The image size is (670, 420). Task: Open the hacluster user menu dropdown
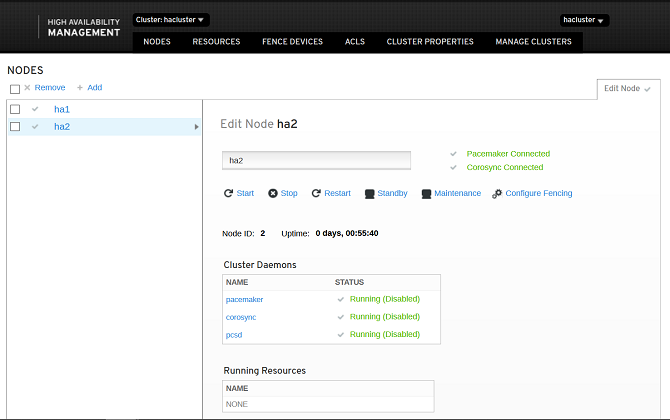584,20
